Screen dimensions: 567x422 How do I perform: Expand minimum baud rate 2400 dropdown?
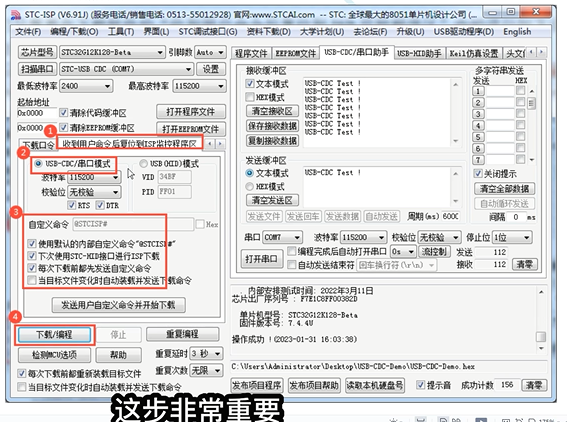pyautogui.click(x=107, y=86)
